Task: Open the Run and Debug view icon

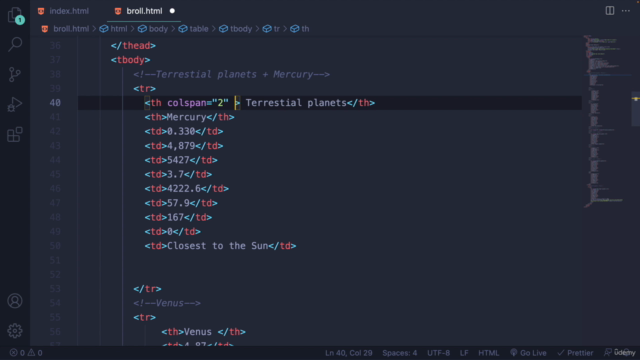Action: 15,104
